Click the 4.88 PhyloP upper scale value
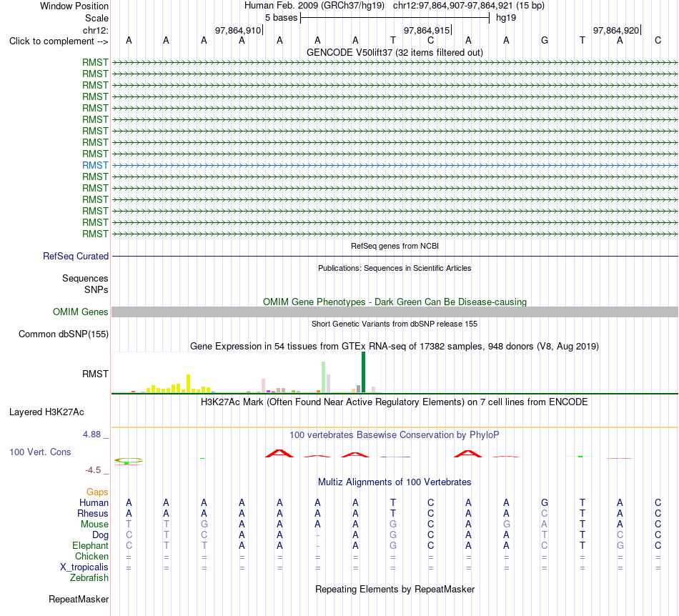 point(91,434)
